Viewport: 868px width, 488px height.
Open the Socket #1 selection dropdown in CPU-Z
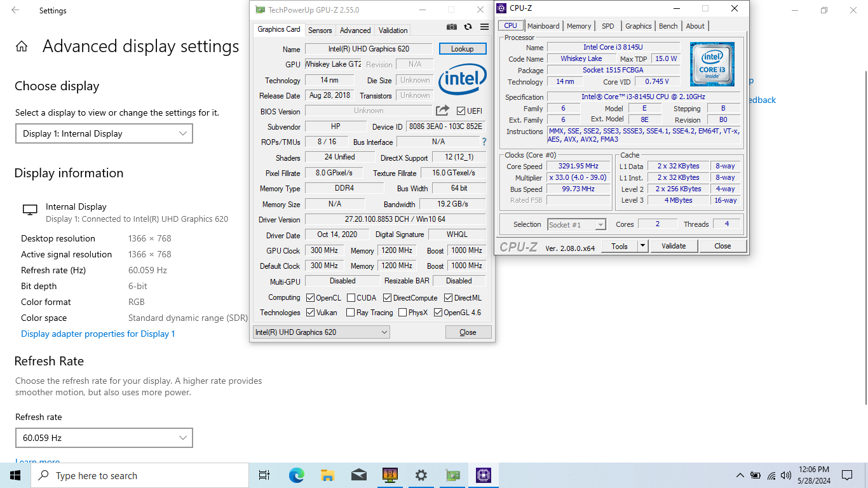click(576, 224)
